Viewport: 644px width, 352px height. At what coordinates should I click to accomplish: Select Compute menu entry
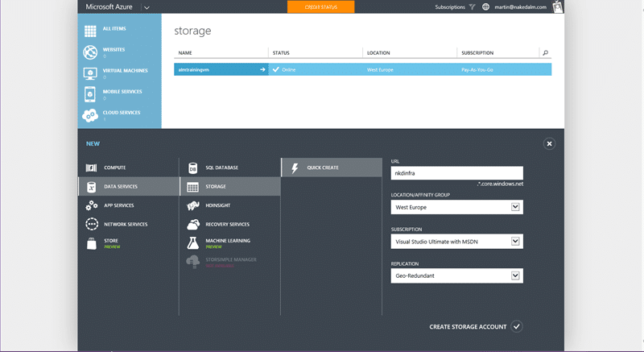click(128, 168)
